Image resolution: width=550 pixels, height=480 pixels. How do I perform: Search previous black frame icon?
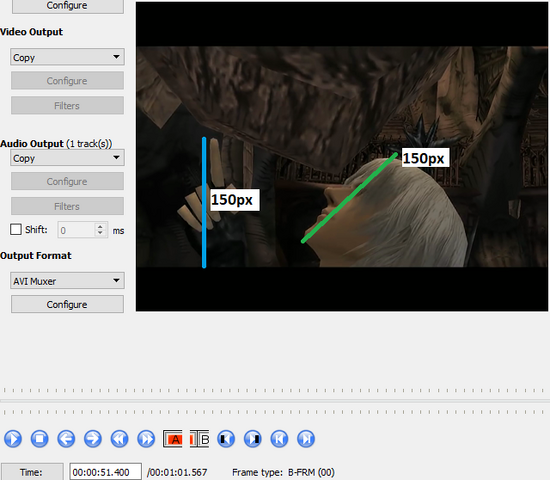click(226, 439)
